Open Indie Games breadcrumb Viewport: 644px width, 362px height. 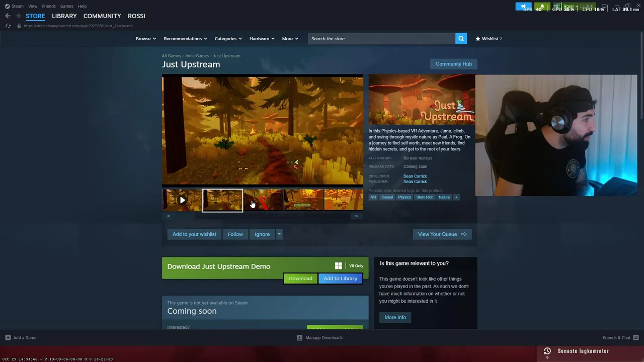197,56
